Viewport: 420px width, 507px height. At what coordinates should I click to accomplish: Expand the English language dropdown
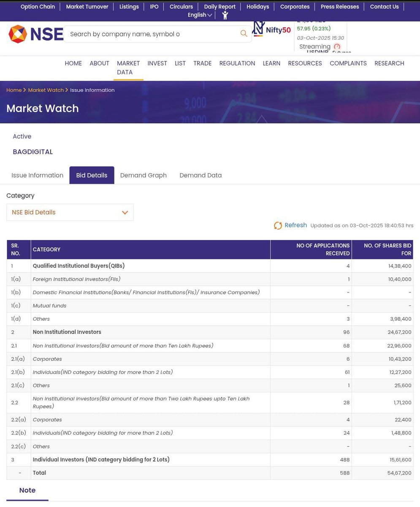pyautogui.click(x=200, y=15)
